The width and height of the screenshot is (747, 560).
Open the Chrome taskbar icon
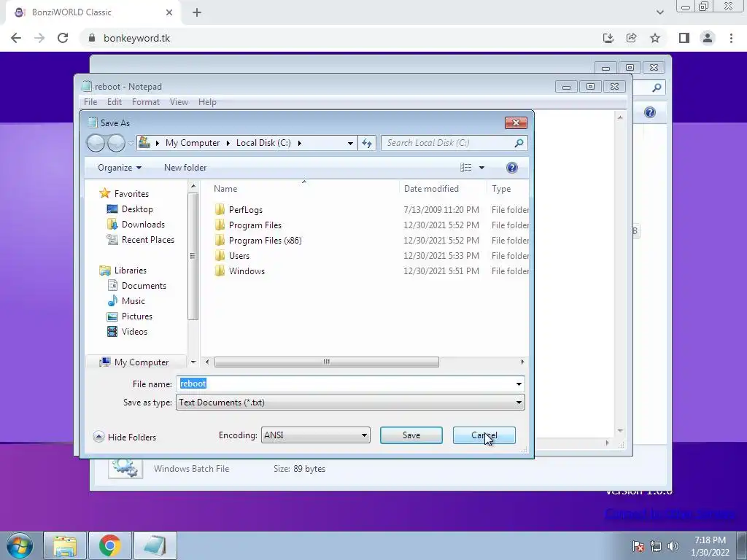[110, 545]
